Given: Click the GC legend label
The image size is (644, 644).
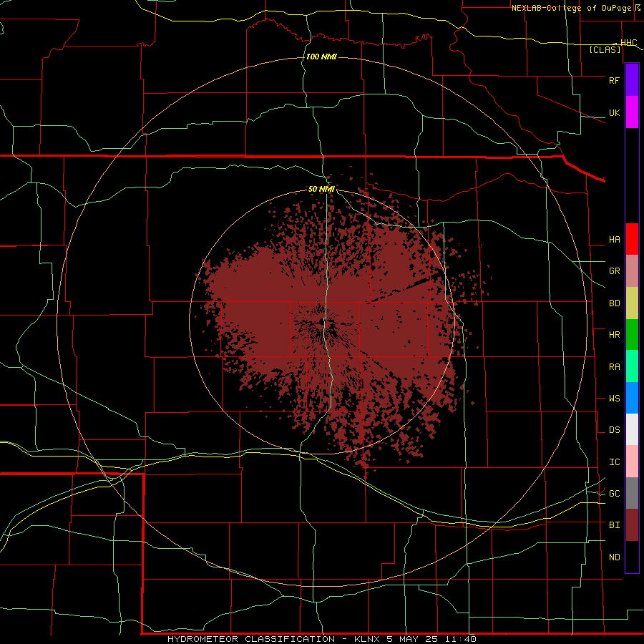Looking at the screenshot, I should [x=614, y=494].
